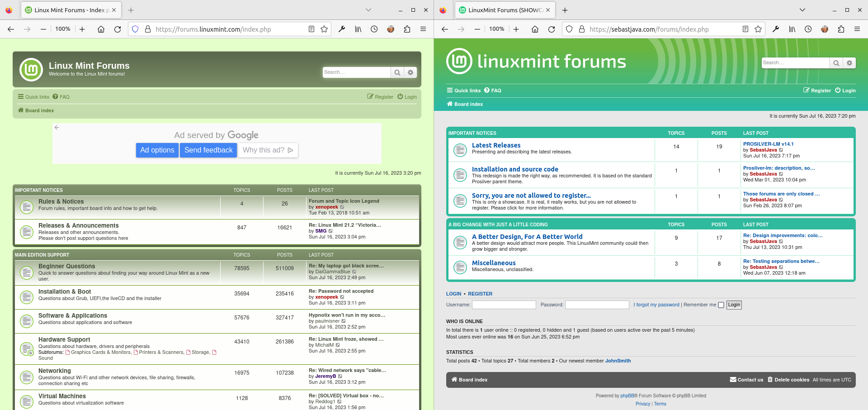868x410 pixels.
Task: Click Contact us in footer
Action: click(x=746, y=380)
